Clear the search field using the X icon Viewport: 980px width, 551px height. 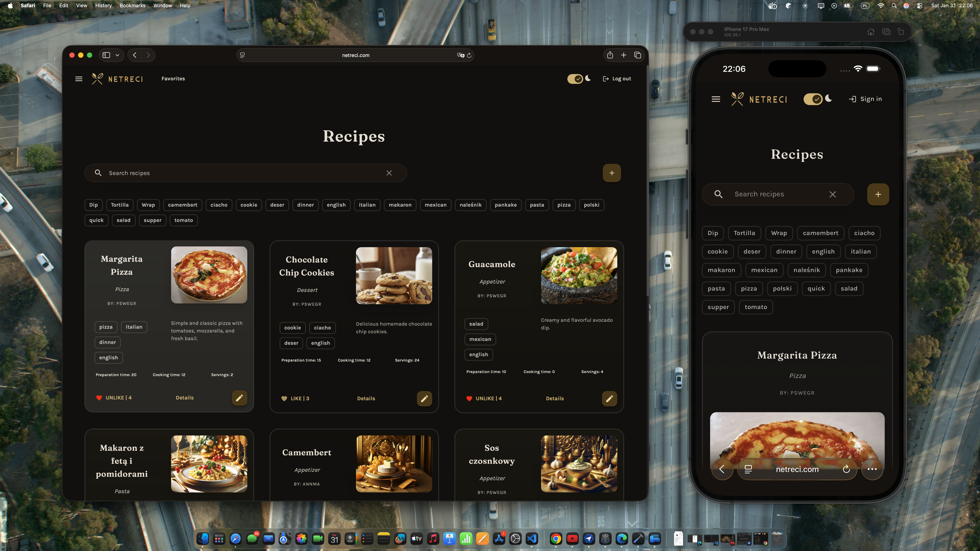pyautogui.click(x=389, y=173)
